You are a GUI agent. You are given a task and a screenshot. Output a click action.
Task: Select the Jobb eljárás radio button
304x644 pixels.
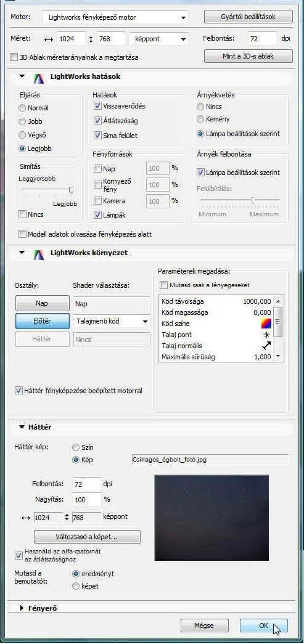coord(23,121)
